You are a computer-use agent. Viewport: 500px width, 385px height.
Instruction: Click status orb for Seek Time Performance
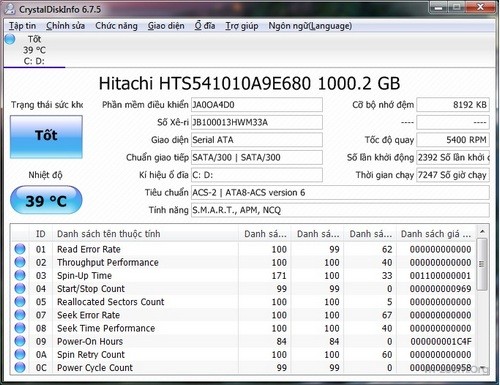tap(20, 328)
